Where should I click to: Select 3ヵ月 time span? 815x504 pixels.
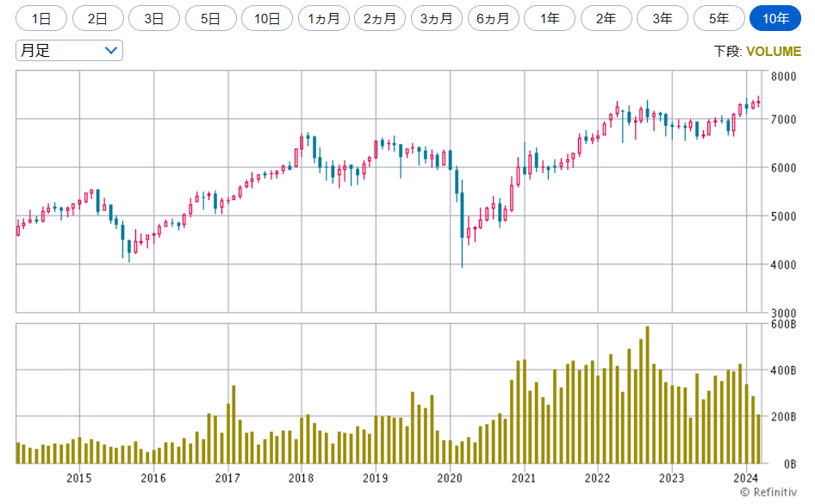[437, 18]
